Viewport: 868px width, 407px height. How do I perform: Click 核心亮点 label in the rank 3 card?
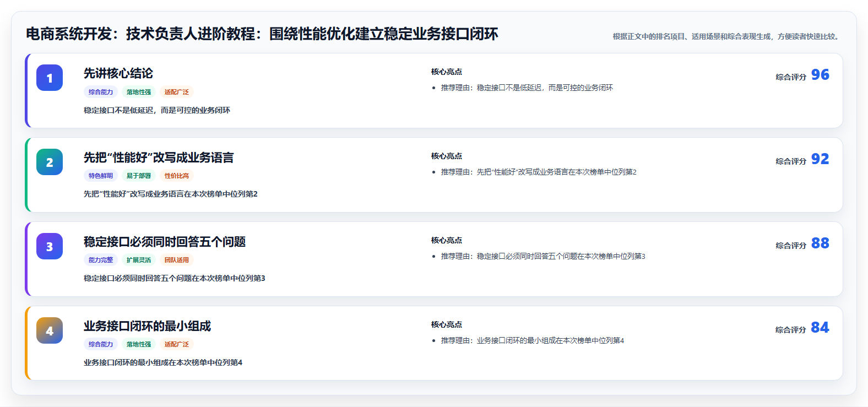pyautogui.click(x=447, y=240)
